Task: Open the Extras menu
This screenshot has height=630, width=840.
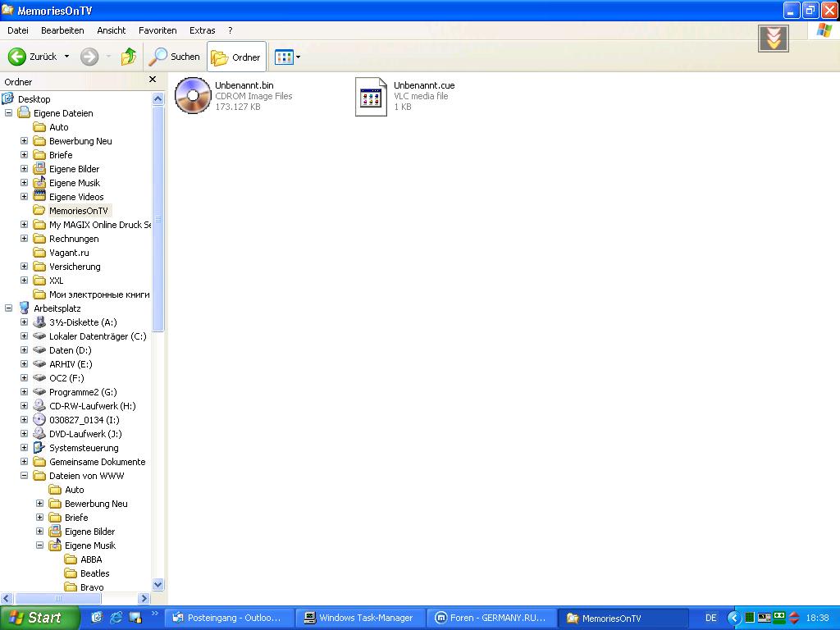Action: click(203, 30)
